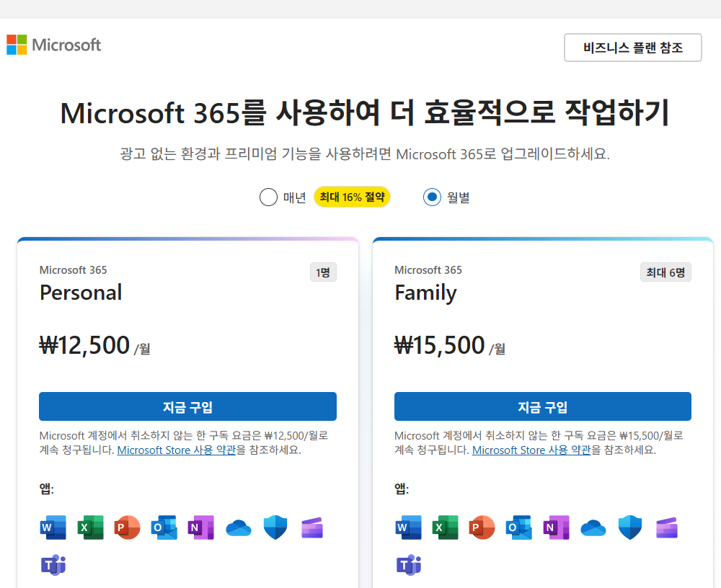Image resolution: width=721 pixels, height=588 pixels.
Task: Click the 최대 6명 badge on Family card
Action: [665, 272]
